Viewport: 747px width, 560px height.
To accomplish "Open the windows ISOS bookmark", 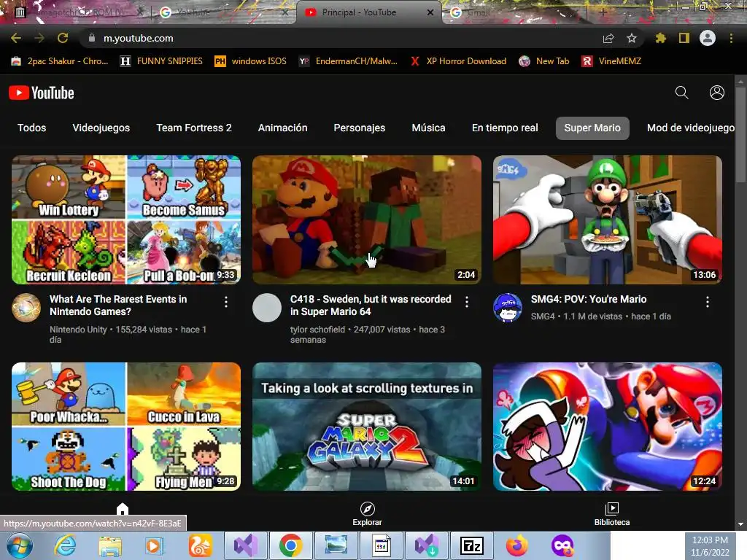I will pyautogui.click(x=251, y=61).
